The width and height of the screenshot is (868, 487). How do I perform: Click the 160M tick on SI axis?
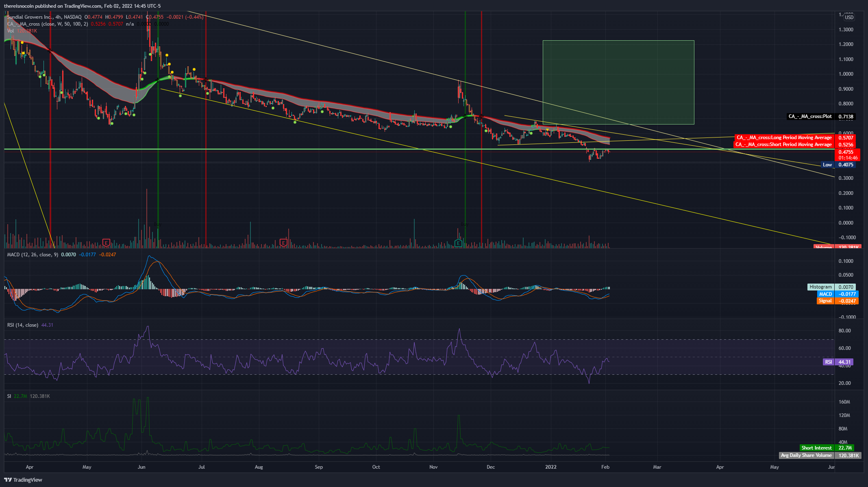[844, 402]
